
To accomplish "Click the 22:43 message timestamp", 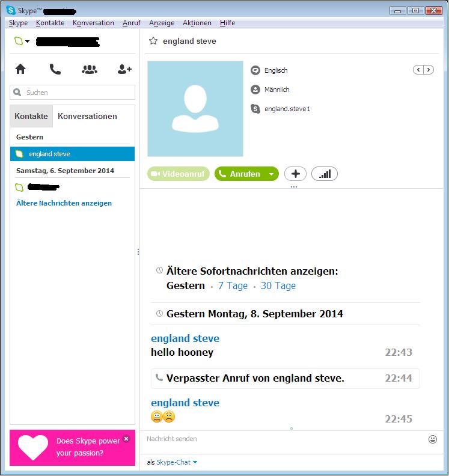I will click(399, 352).
